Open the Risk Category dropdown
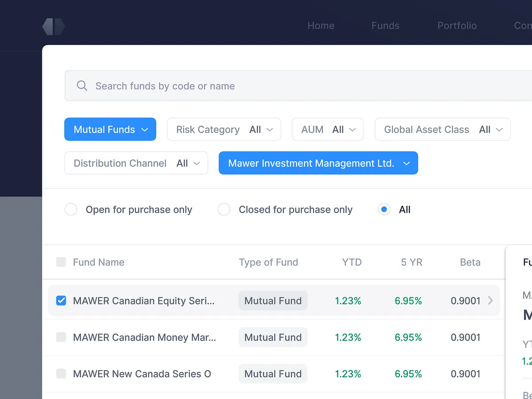 (223, 129)
